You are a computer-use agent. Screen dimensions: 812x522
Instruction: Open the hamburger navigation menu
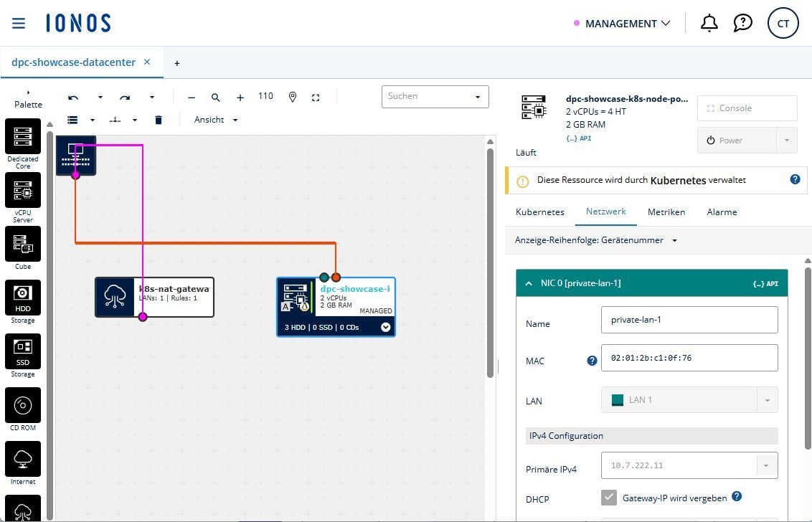point(19,24)
